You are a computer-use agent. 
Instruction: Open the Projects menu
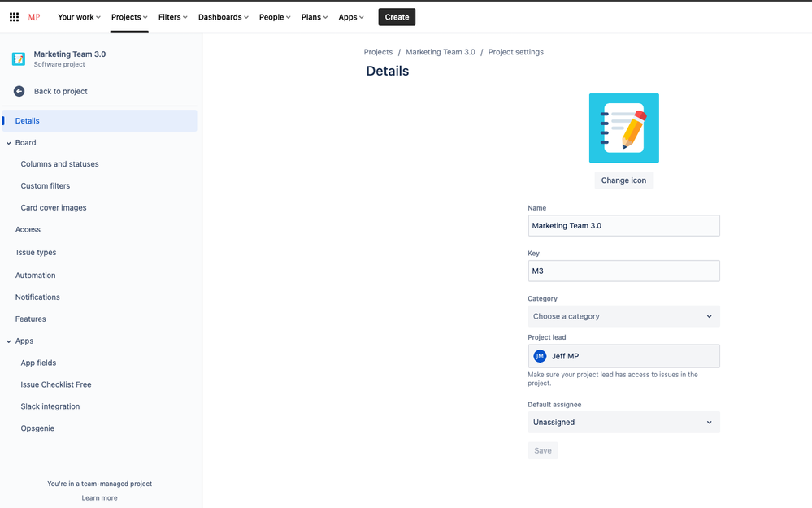pos(128,16)
